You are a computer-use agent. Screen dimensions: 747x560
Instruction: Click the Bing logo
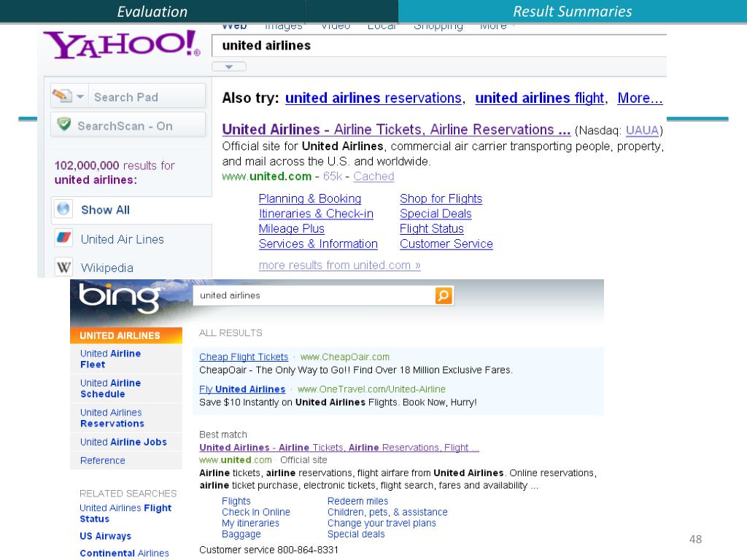pos(120,297)
